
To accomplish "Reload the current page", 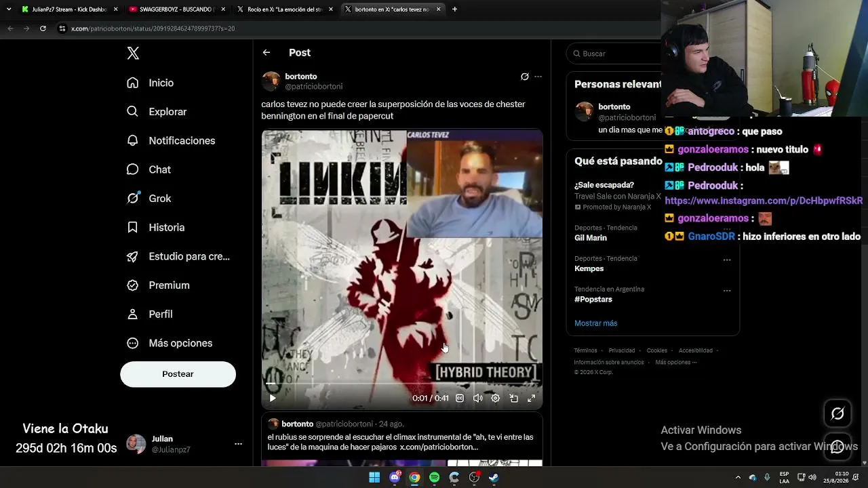I will pyautogui.click(x=43, y=28).
